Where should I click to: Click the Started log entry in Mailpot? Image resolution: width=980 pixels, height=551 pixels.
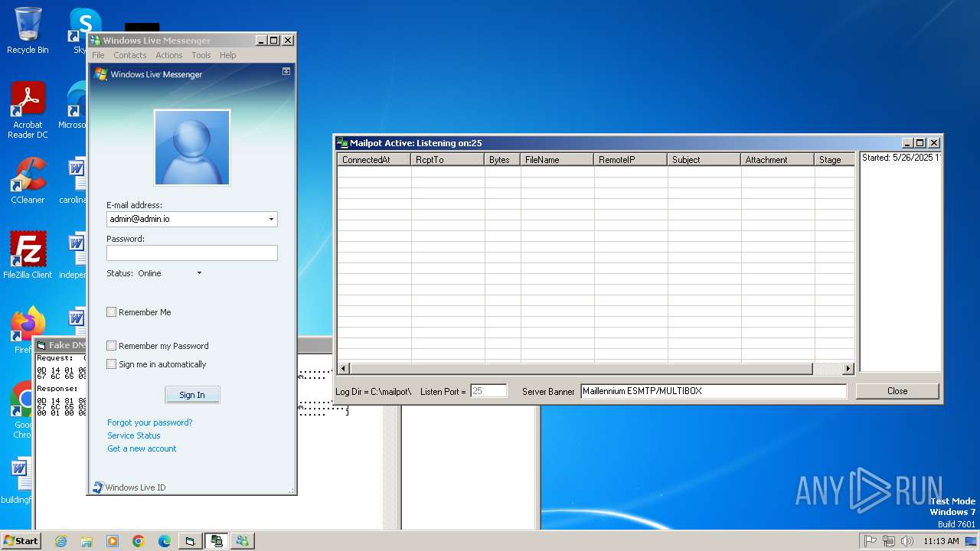tap(901, 158)
